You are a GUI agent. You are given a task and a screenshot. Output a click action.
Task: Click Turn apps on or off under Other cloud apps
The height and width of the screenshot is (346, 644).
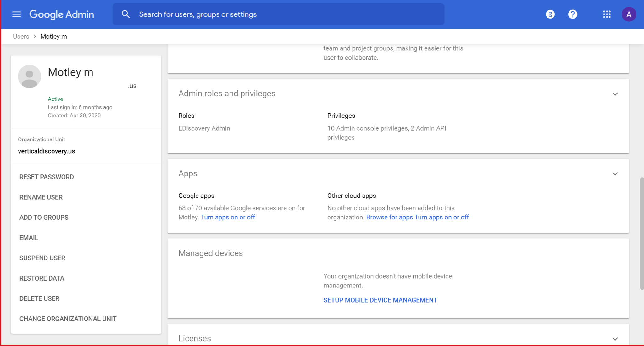point(441,217)
